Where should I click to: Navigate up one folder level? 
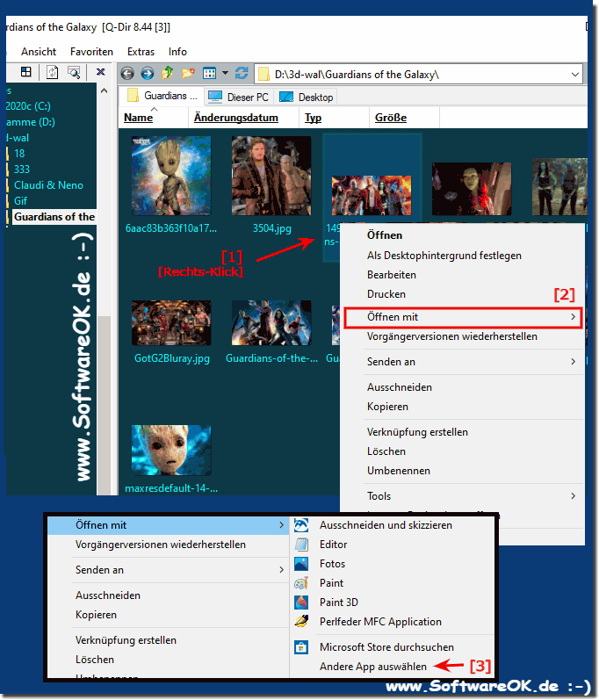click(168, 73)
